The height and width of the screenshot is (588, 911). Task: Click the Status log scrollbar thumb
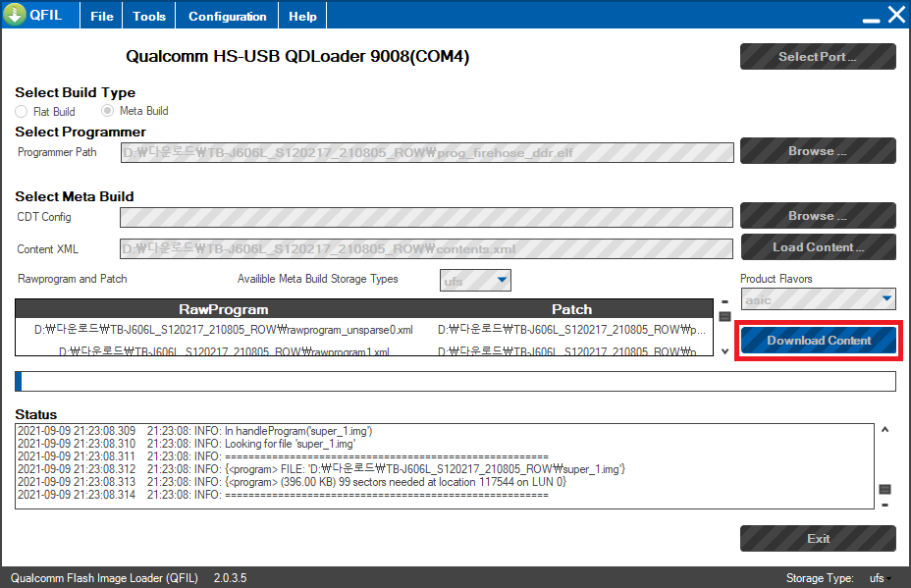click(884, 489)
